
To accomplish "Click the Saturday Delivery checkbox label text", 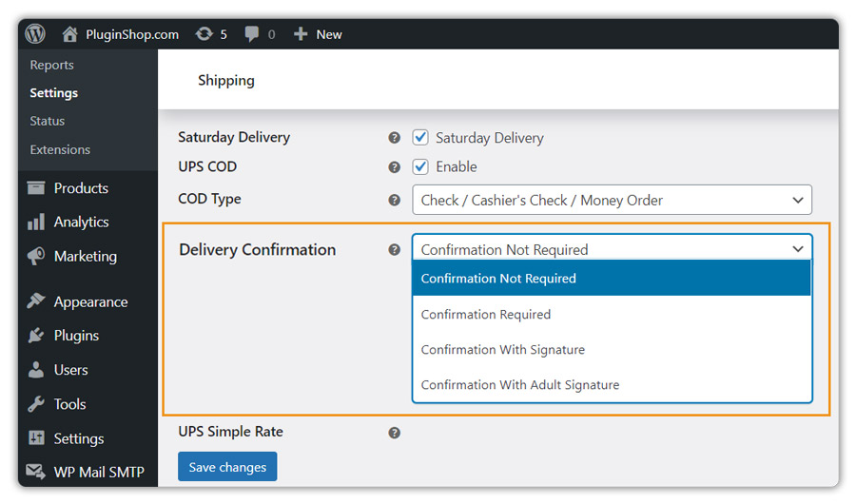I will pos(490,138).
